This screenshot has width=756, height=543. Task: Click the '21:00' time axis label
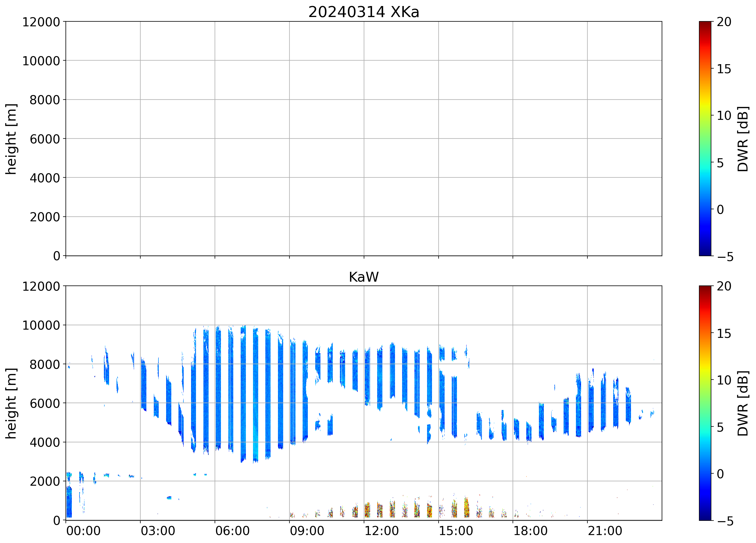(605, 531)
